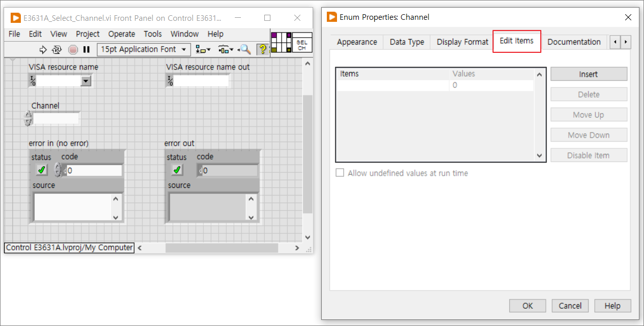Open the View menu

(x=58, y=34)
